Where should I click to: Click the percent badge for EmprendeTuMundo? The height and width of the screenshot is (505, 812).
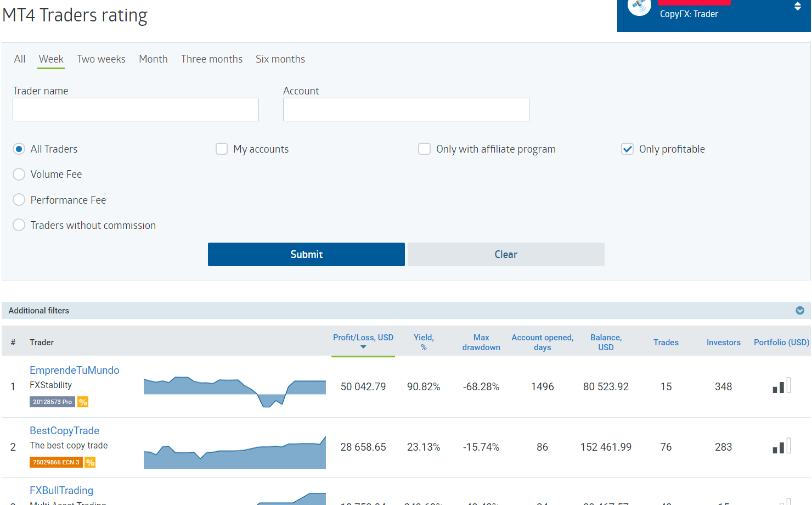tap(83, 402)
